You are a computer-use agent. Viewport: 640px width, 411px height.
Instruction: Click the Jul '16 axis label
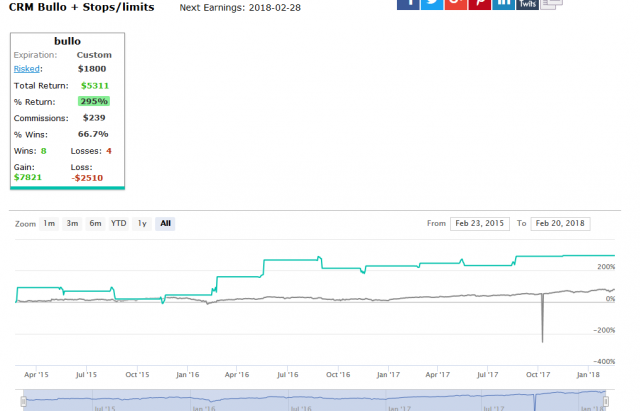point(288,375)
